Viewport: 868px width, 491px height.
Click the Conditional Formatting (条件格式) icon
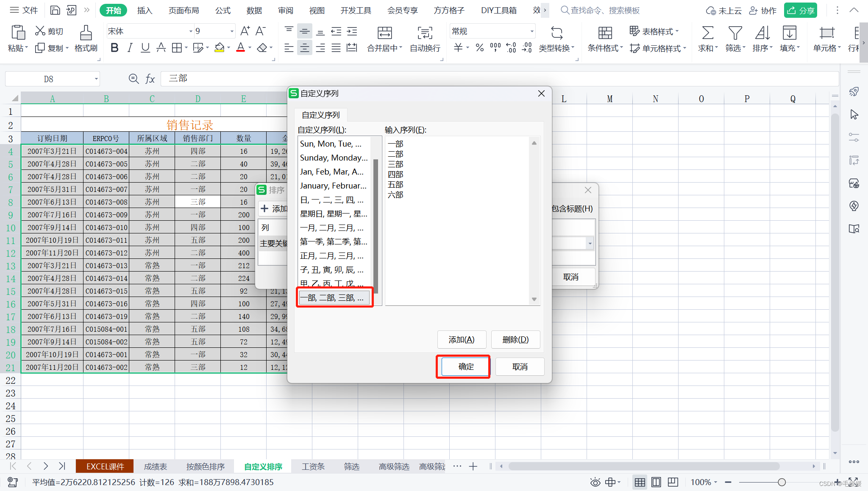[605, 33]
